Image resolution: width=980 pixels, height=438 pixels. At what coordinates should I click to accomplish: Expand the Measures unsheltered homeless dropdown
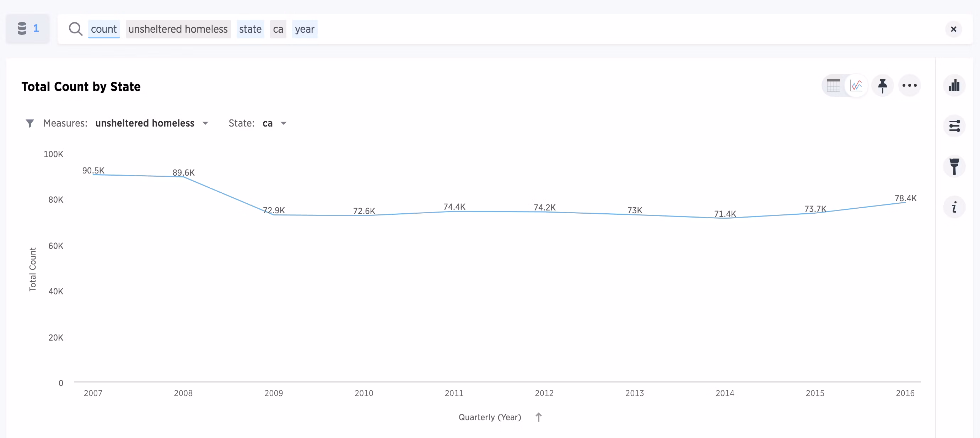205,123
